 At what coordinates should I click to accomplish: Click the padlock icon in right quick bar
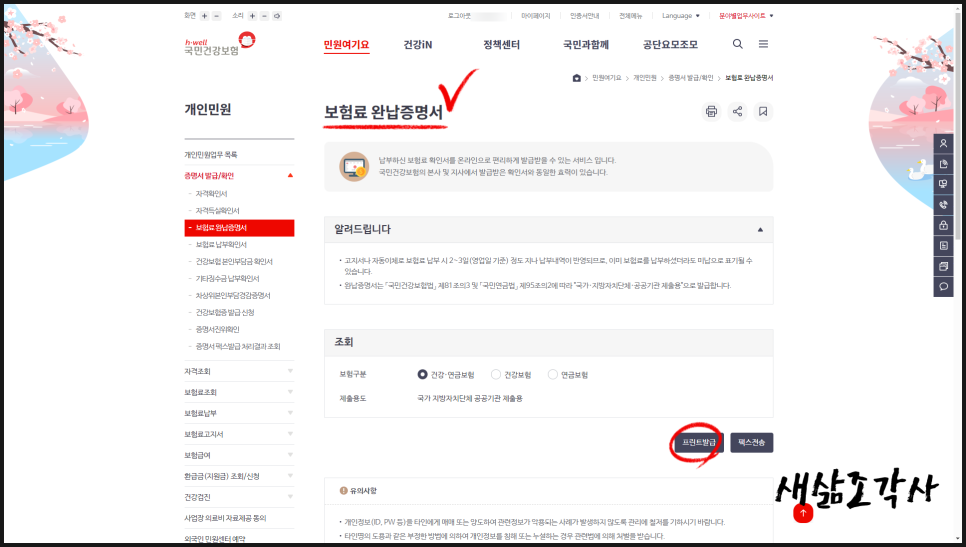coord(943,225)
